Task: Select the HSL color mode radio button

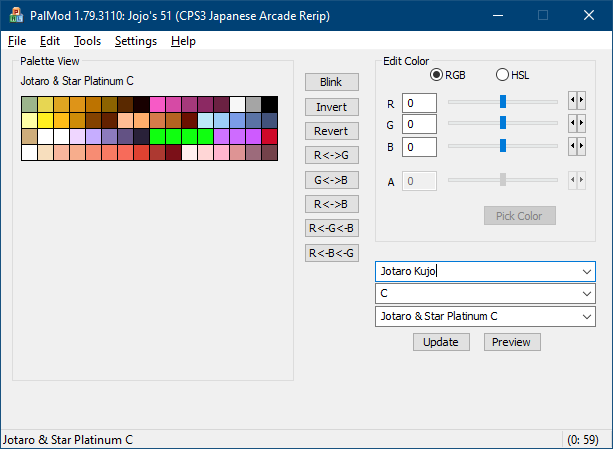Action: [x=502, y=75]
